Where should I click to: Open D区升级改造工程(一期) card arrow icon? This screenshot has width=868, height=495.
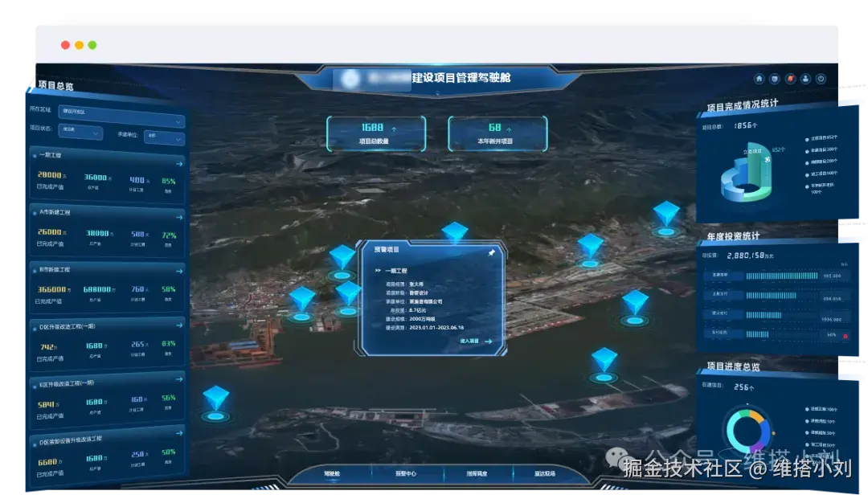pos(178,325)
